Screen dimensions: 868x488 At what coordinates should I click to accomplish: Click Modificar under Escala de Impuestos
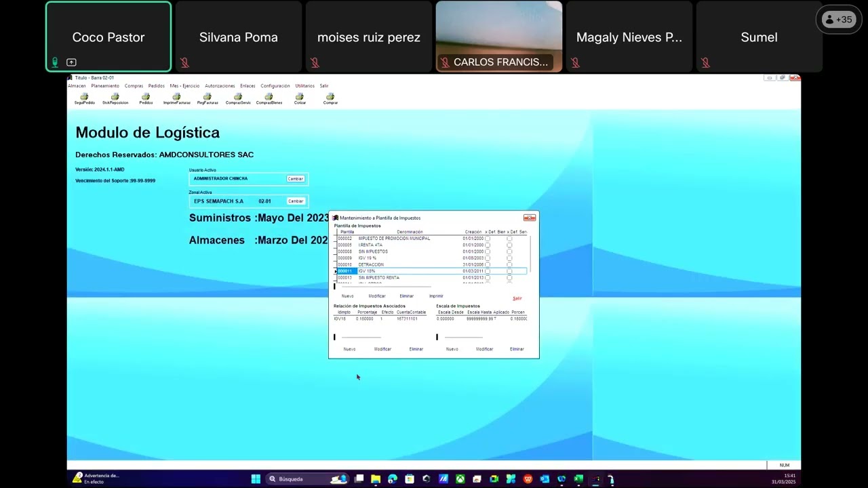[484, 349]
